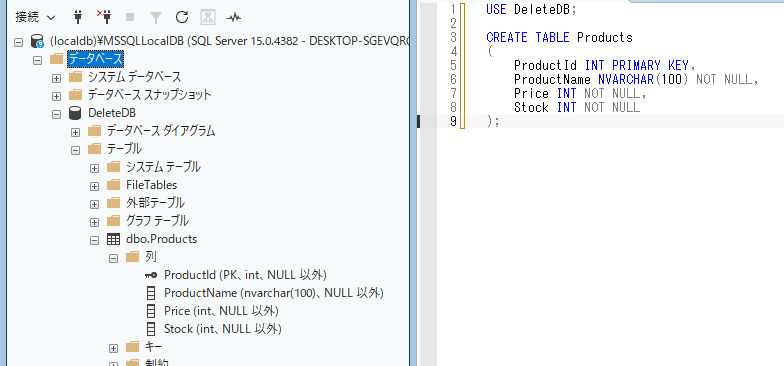Click the テーブル folder icon
This screenshot has height=366, width=784.
click(94, 149)
